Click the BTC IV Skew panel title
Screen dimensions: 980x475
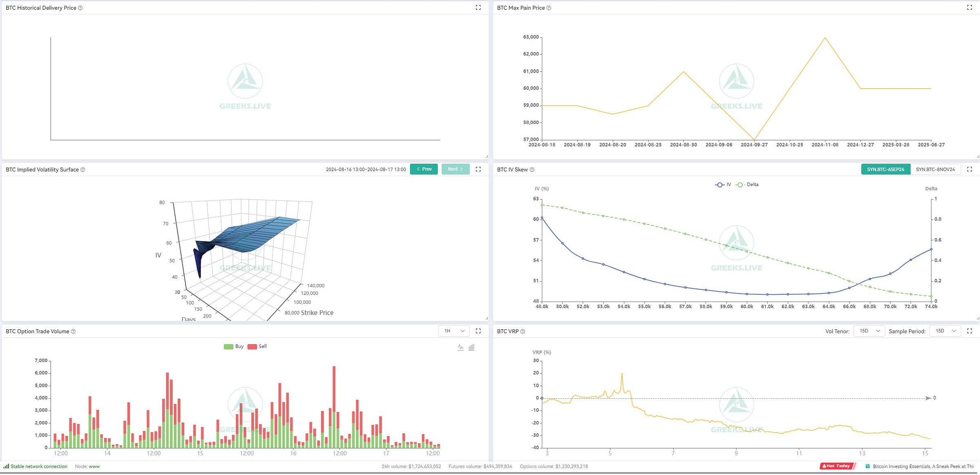(x=512, y=170)
